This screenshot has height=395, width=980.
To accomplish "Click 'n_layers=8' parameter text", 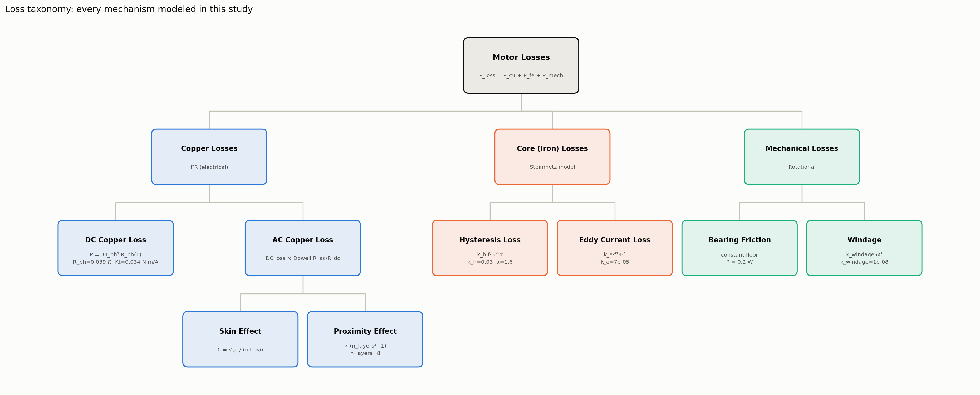I will 365,354.
